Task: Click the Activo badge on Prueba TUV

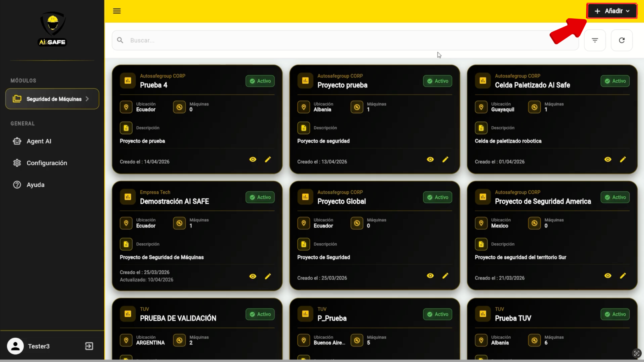Action: [x=615, y=314]
